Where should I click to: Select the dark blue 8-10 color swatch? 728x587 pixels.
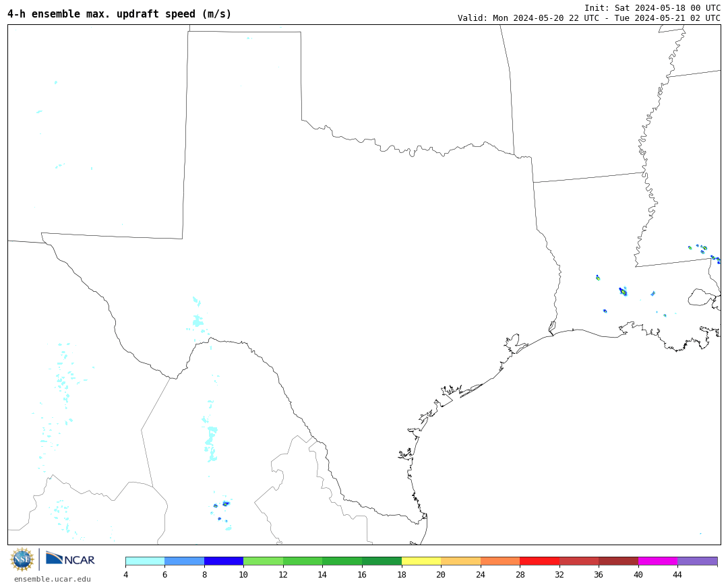224,561
